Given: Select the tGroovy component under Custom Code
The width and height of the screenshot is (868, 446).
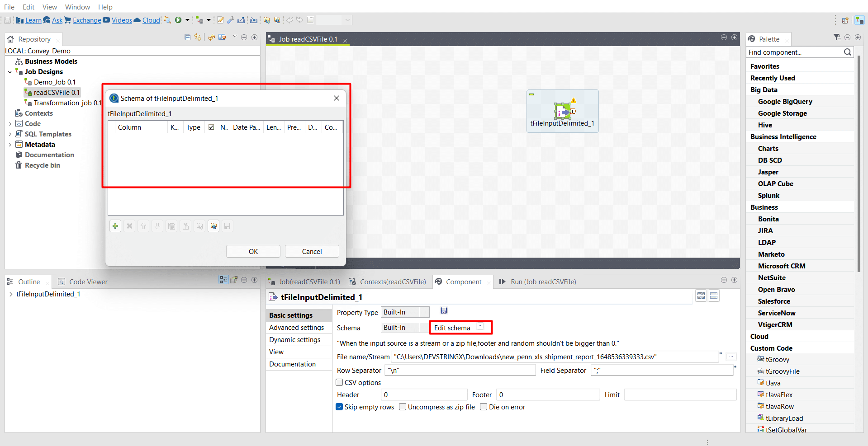Looking at the screenshot, I should pyautogui.click(x=777, y=359).
